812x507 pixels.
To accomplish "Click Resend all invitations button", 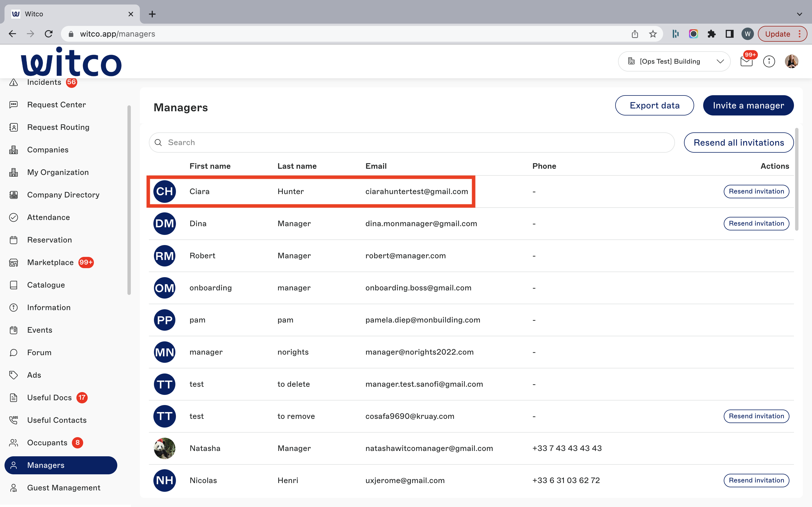I will (738, 143).
